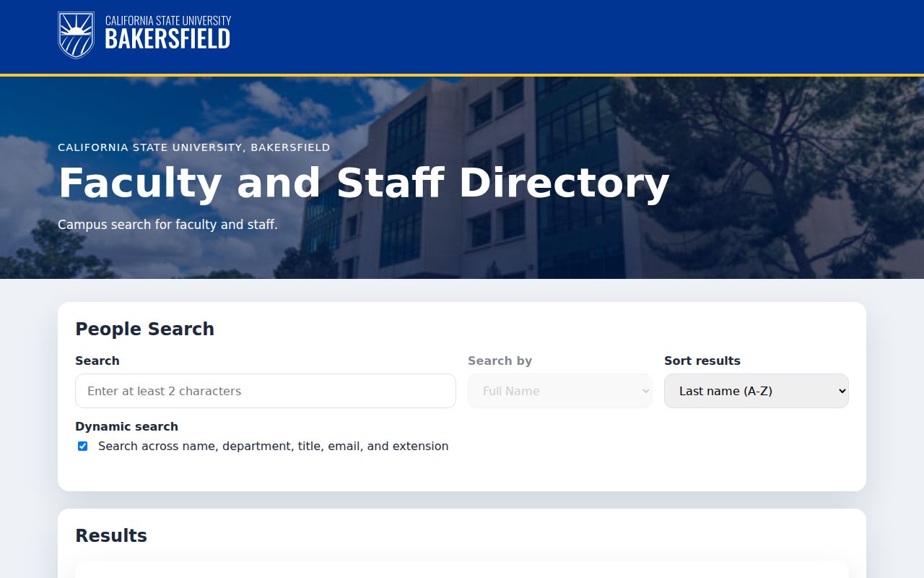Toggle the Dynamic search checkbox
Screen dimensions: 924x578
tap(82, 447)
